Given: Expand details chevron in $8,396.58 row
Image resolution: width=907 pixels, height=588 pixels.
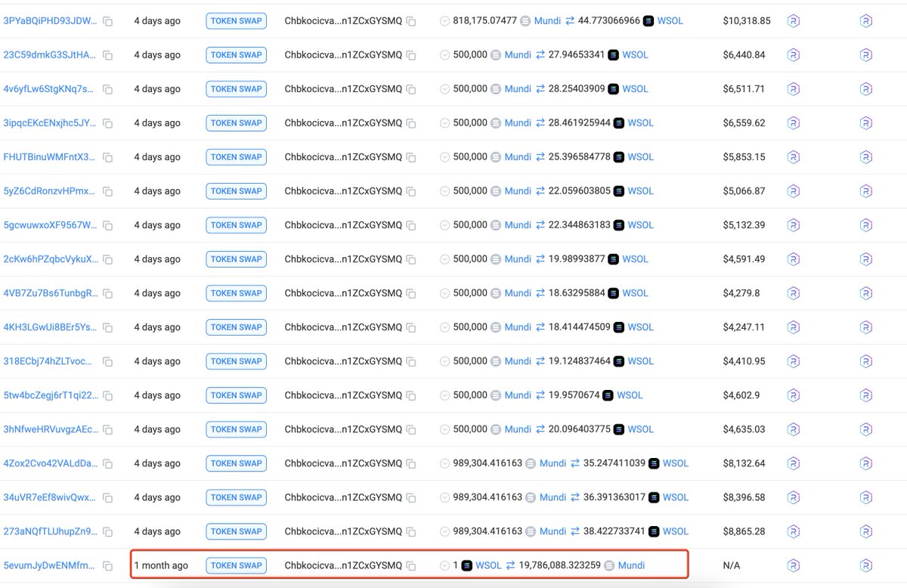Looking at the screenshot, I should (445, 497).
